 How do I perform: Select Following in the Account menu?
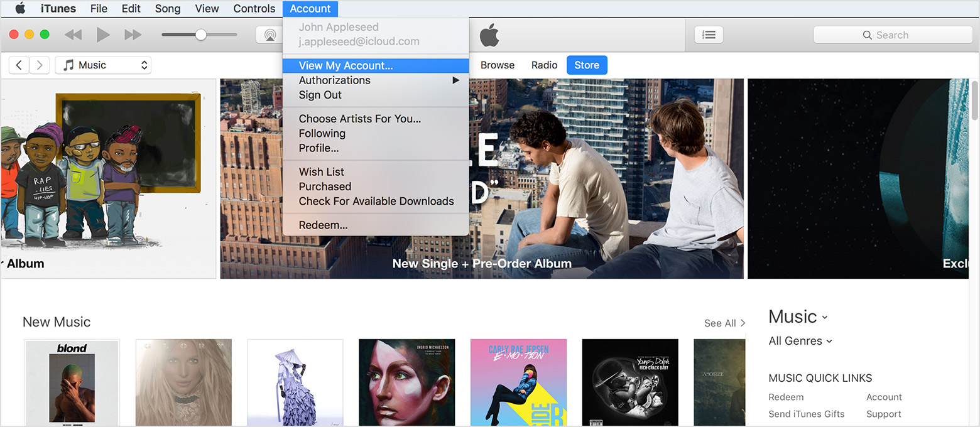click(376, 133)
